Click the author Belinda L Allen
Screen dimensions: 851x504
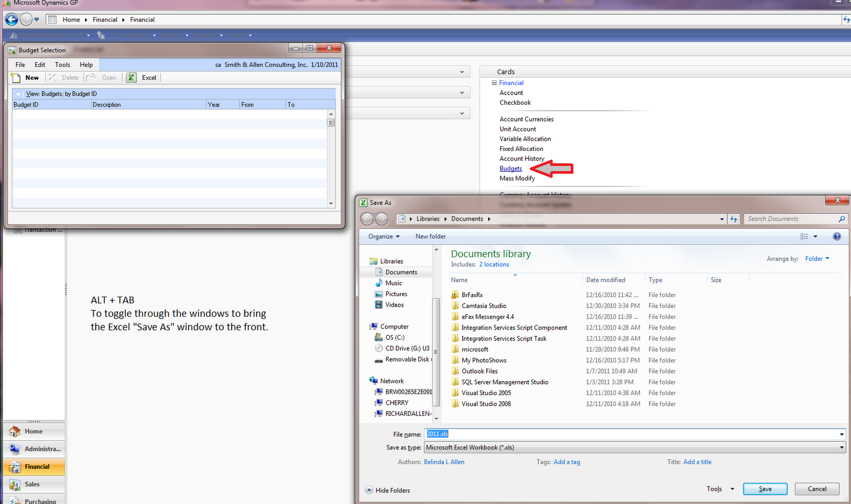(x=444, y=462)
